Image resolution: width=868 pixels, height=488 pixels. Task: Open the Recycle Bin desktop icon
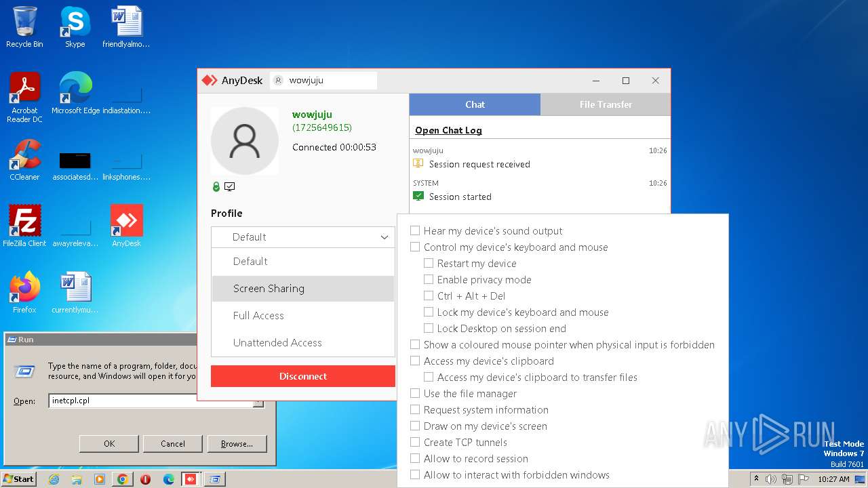pos(24,27)
